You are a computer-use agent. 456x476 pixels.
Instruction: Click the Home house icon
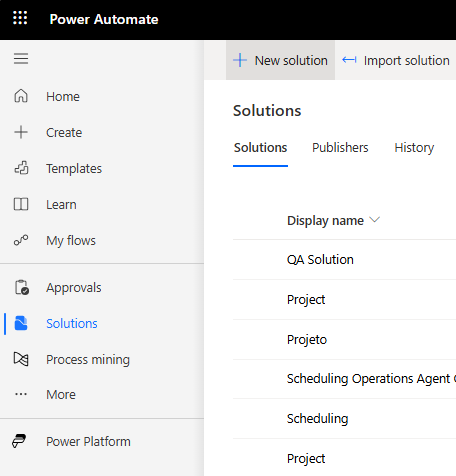(21, 96)
